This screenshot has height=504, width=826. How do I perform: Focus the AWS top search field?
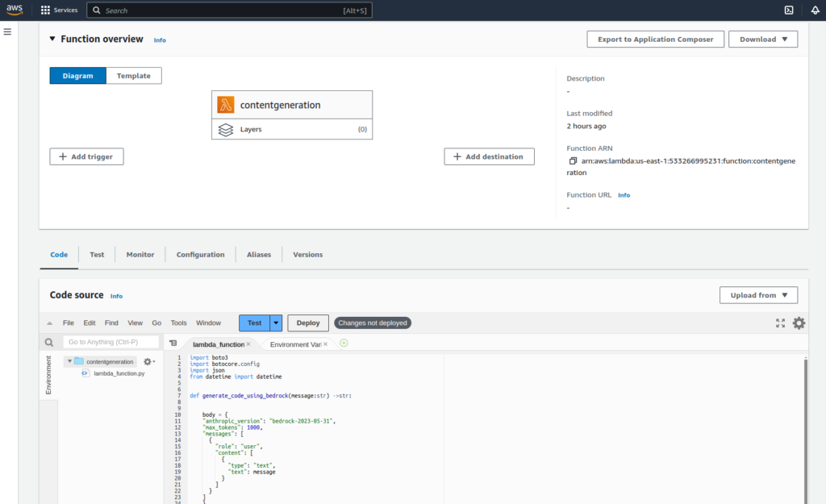click(229, 10)
